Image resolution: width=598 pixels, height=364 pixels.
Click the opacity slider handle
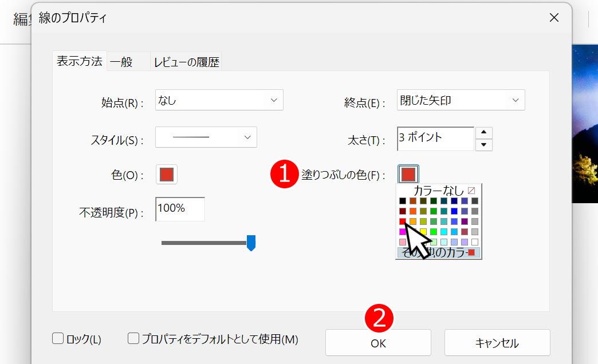(250, 243)
